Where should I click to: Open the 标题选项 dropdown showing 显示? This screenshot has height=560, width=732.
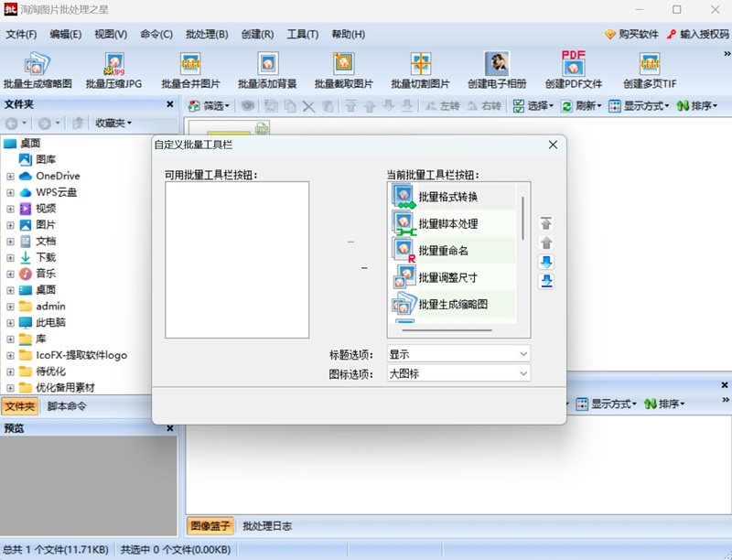pos(458,354)
